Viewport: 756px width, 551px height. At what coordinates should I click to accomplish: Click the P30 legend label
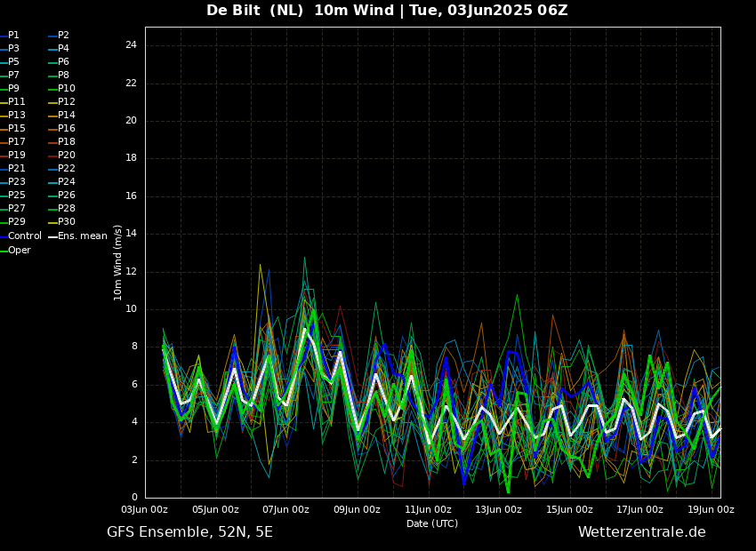pyautogui.click(x=67, y=222)
